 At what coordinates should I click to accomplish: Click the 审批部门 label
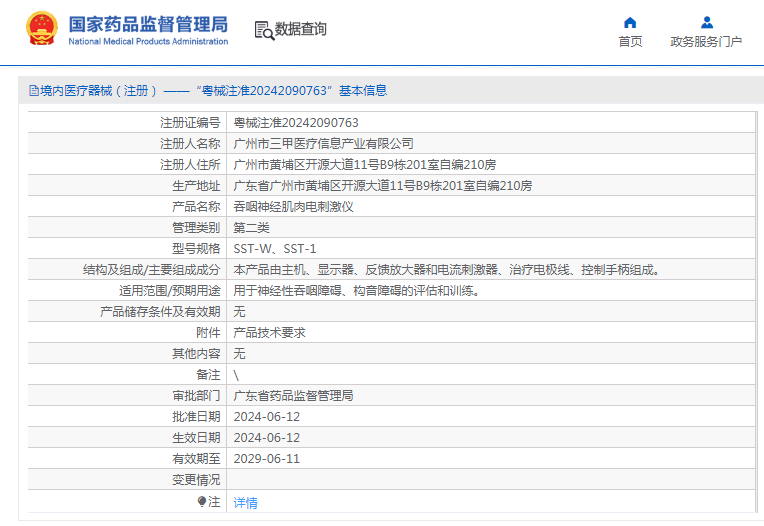pyautogui.click(x=196, y=395)
